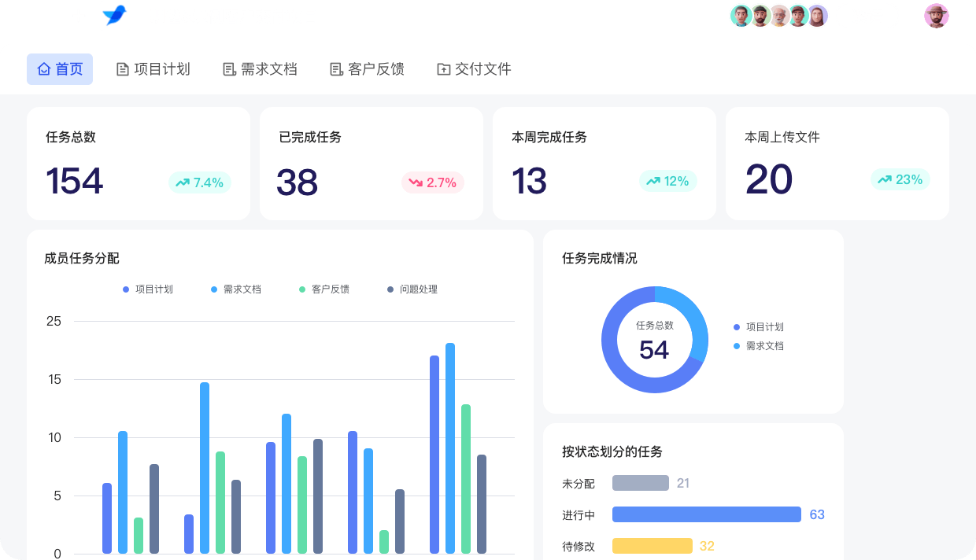
Task: Click the 任务完成情况 card title
Action: coord(600,258)
